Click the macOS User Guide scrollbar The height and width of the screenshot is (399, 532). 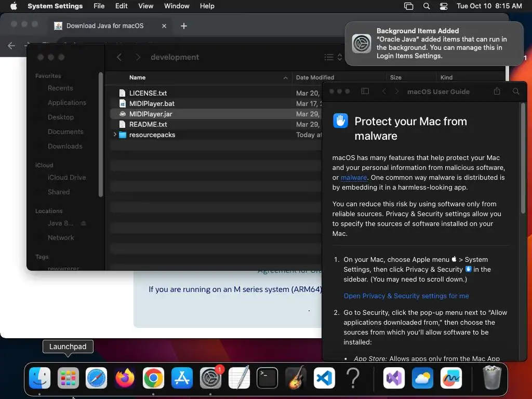click(x=523, y=158)
